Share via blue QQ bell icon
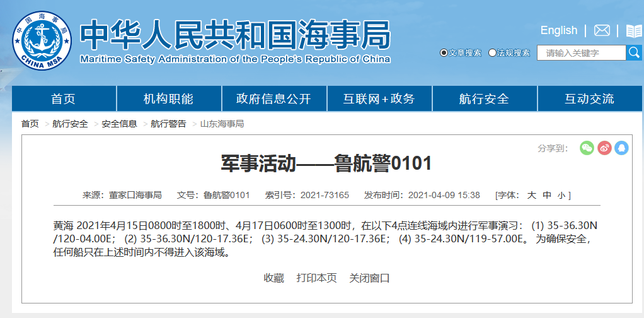This screenshot has width=644, height=318. [621, 148]
